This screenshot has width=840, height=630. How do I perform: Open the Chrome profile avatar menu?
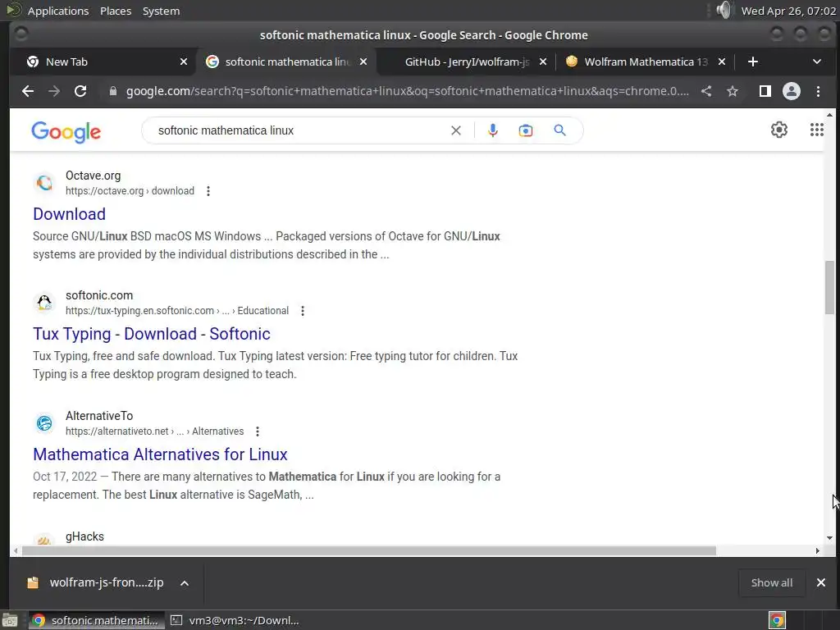(x=792, y=91)
